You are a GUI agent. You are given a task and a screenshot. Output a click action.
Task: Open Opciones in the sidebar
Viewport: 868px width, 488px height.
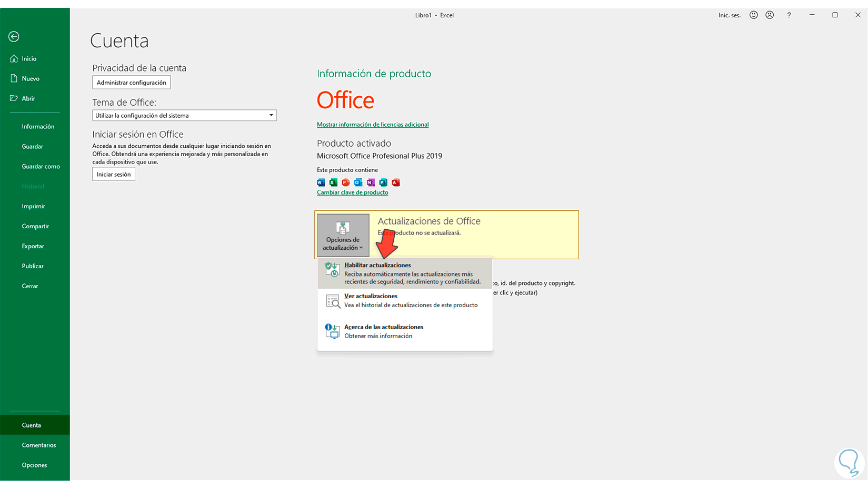(x=35, y=465)
